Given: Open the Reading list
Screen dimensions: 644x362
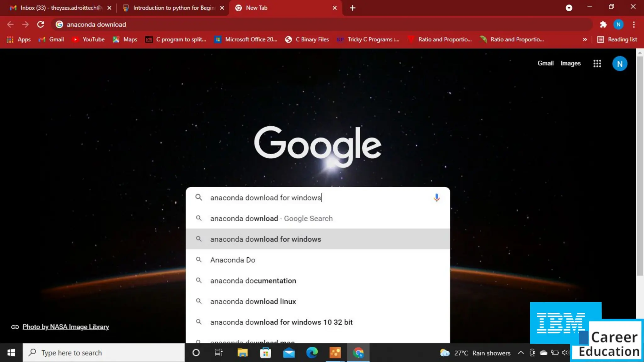Looking at the screenshot, I should click(x=617, y=39).
